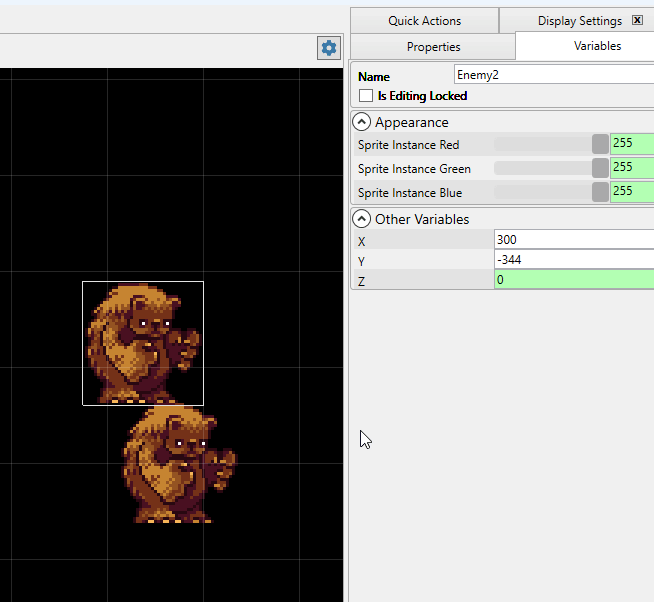
Task: Focus the Sprite Instance Red value field
Action: click(631, 144)
